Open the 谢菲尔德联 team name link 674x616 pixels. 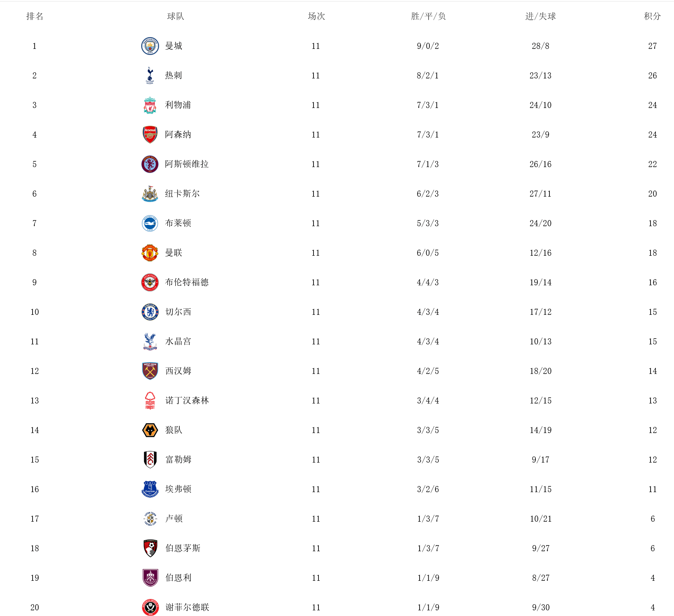click(x=187, y=607)
